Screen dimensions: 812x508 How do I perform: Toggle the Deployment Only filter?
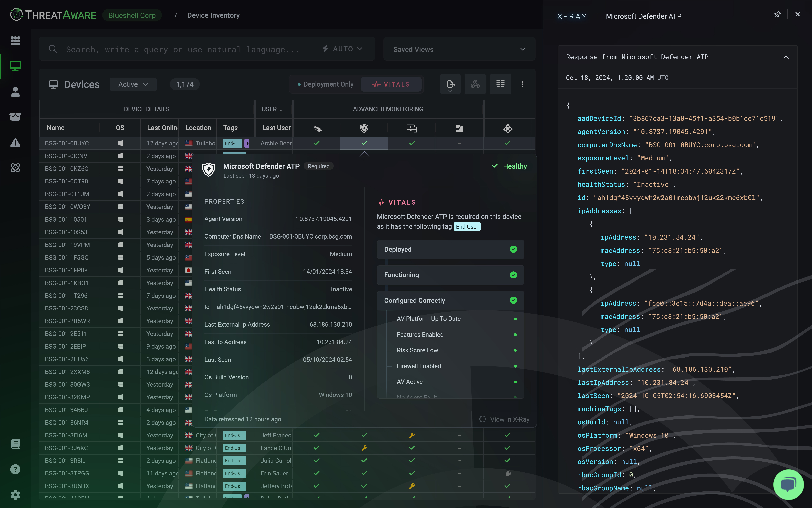click(324, 84)
